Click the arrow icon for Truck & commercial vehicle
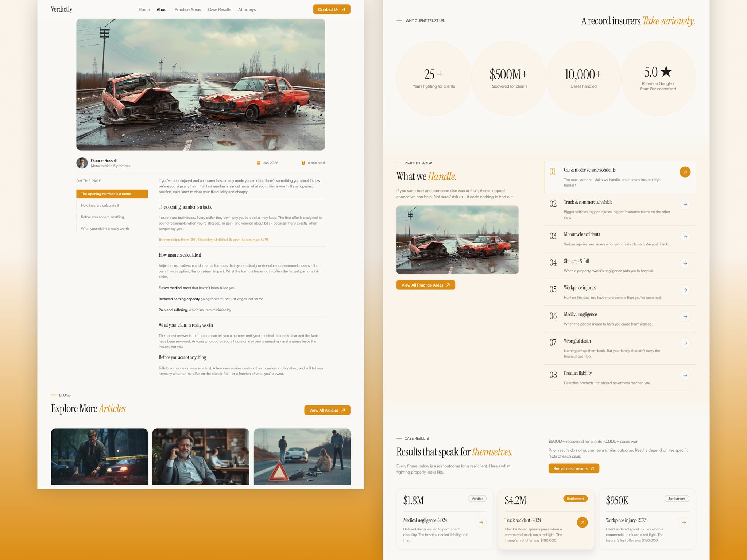This screenshot has width=747, height=560. tap(685, 204)
